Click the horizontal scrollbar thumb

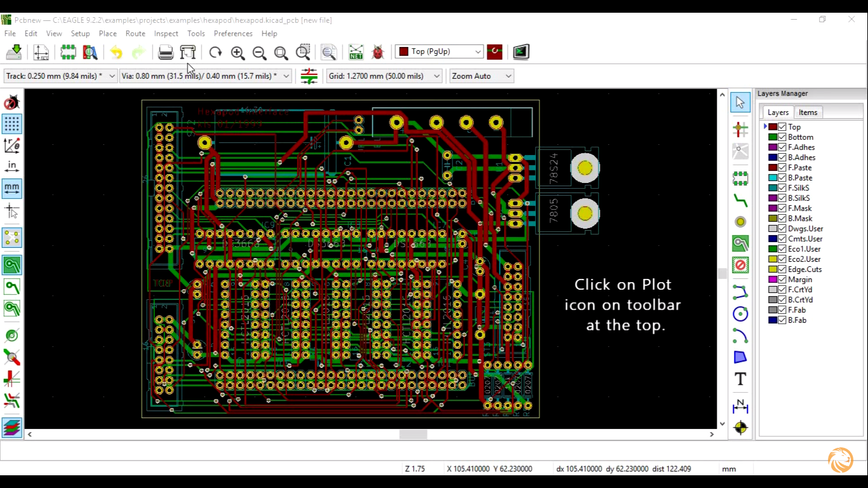[413, 435]
